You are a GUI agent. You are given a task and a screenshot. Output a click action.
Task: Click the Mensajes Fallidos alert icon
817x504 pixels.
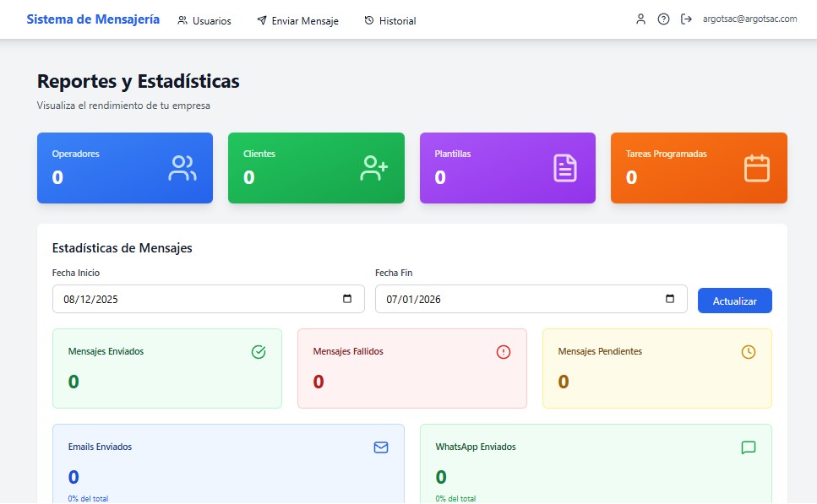click(x=504, y=352)
